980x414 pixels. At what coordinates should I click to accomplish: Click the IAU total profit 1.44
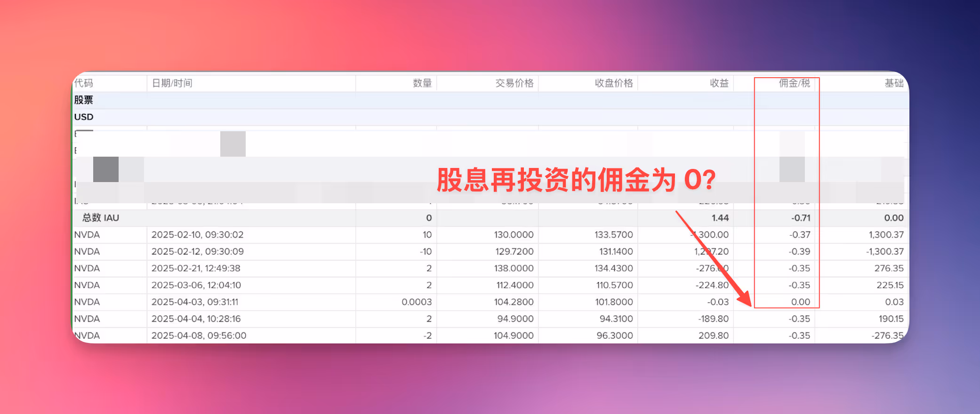720,218
